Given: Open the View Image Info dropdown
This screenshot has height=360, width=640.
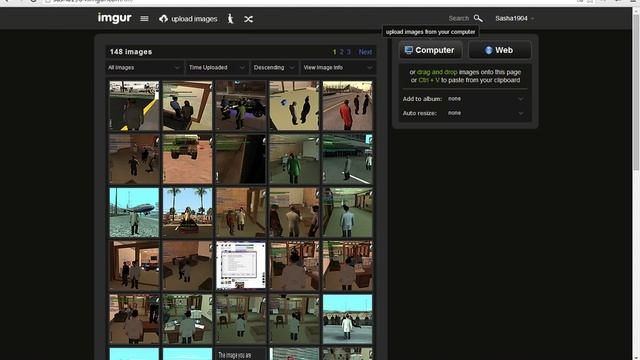Looking at the screenshot, I should coord(338,68).
